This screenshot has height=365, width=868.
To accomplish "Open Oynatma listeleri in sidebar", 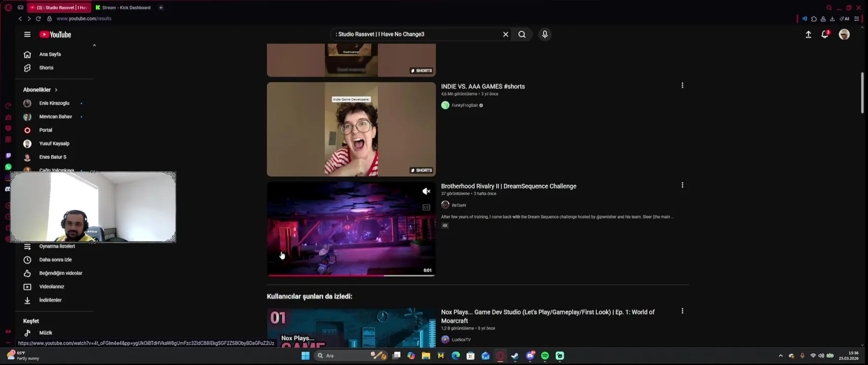I will [x=57, y=246].
